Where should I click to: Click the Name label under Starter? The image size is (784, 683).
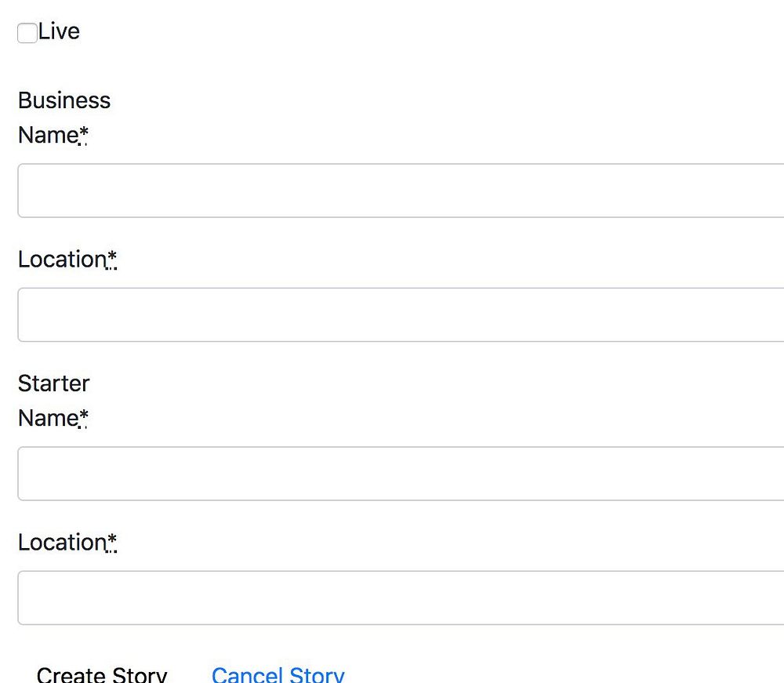click(47, 418)
